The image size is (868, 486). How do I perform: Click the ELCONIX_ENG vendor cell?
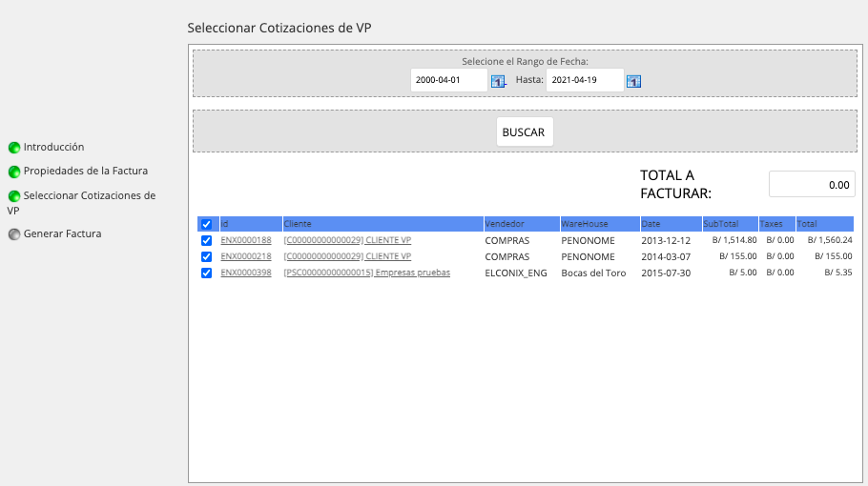pyautogui.click(x=516, y=273)
